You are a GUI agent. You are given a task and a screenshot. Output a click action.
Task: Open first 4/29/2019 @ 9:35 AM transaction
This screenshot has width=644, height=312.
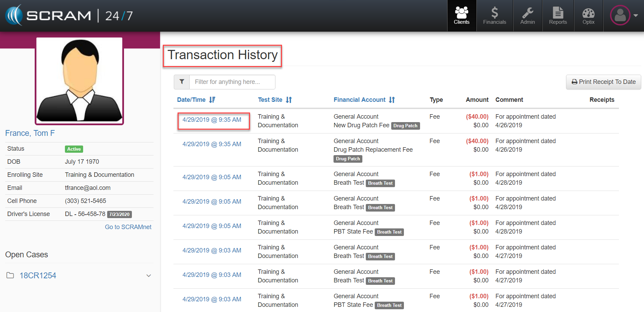tap(212, 120)
